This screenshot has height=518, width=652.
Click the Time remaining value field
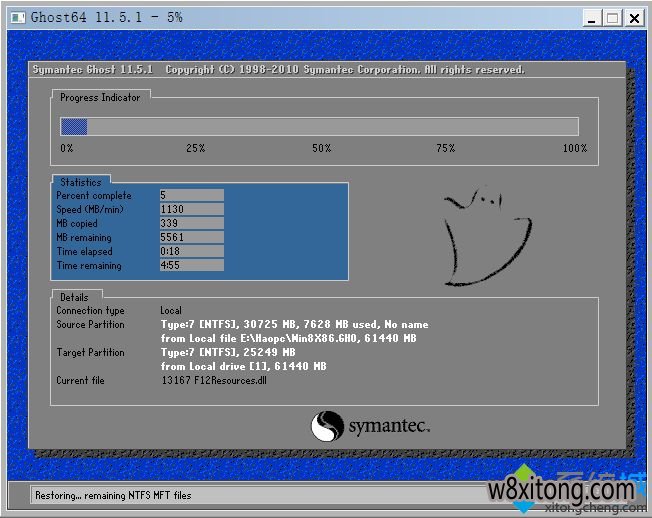(x=191, y=266)
